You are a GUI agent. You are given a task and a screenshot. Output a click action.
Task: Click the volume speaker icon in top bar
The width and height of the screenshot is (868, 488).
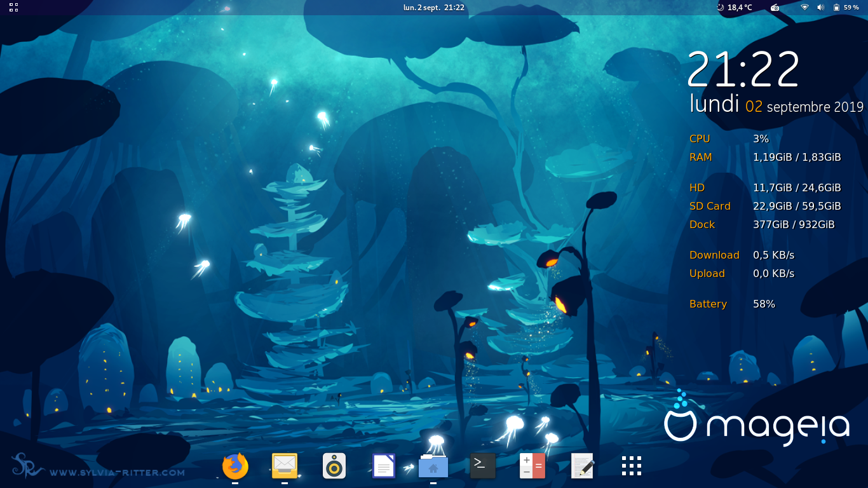click(820, 8)
